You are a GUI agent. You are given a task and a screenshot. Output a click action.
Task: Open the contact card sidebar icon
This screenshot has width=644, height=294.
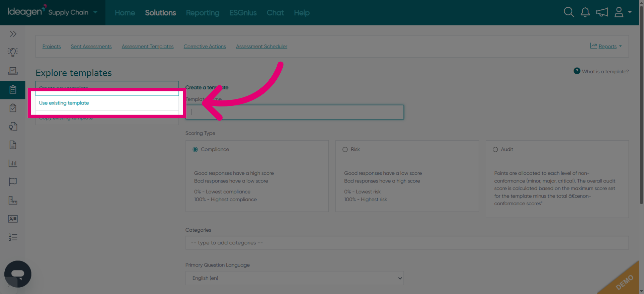coord(13,219)
